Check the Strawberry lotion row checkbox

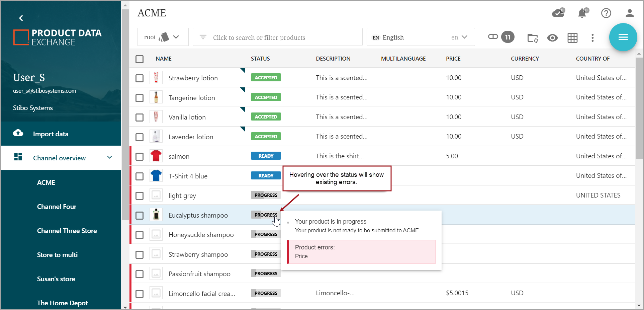(140, 78)
